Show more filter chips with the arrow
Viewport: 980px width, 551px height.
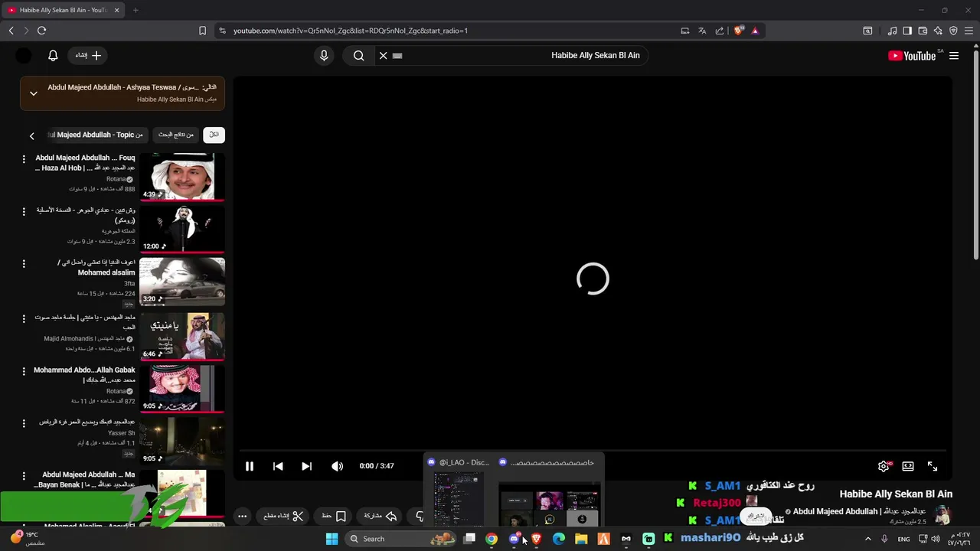point(31,135)
